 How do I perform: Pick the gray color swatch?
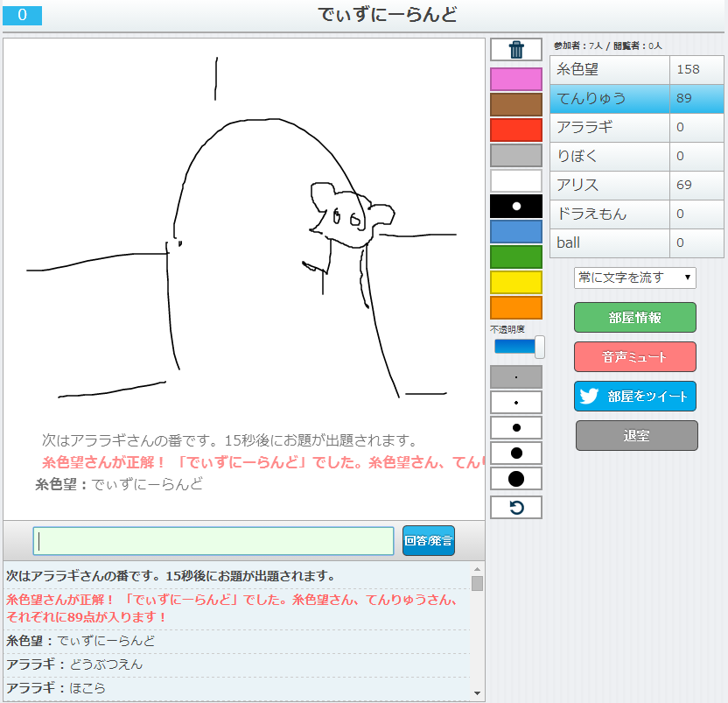(x=516, y=155)
